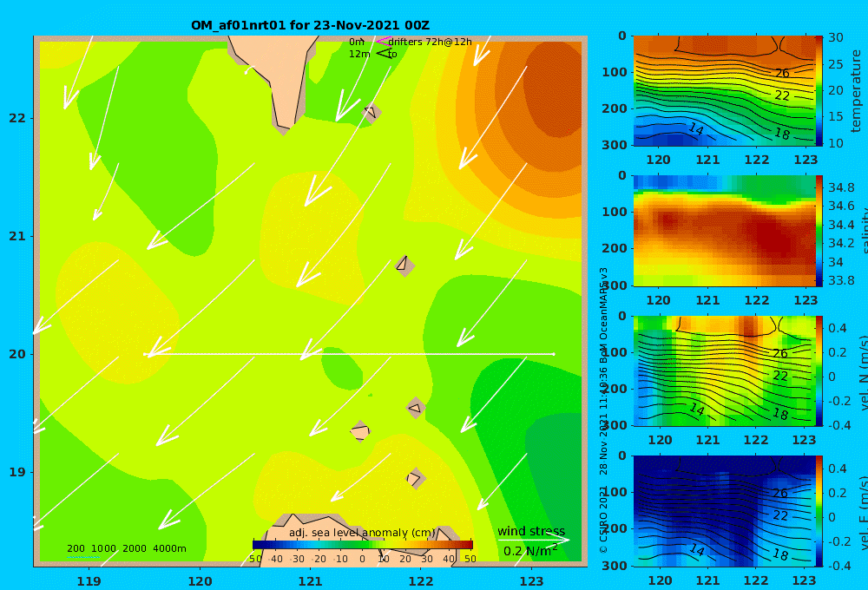Click latitude label 20 on main map axis
The width and height of the screenshot is (868, 590).
point(17,354)
